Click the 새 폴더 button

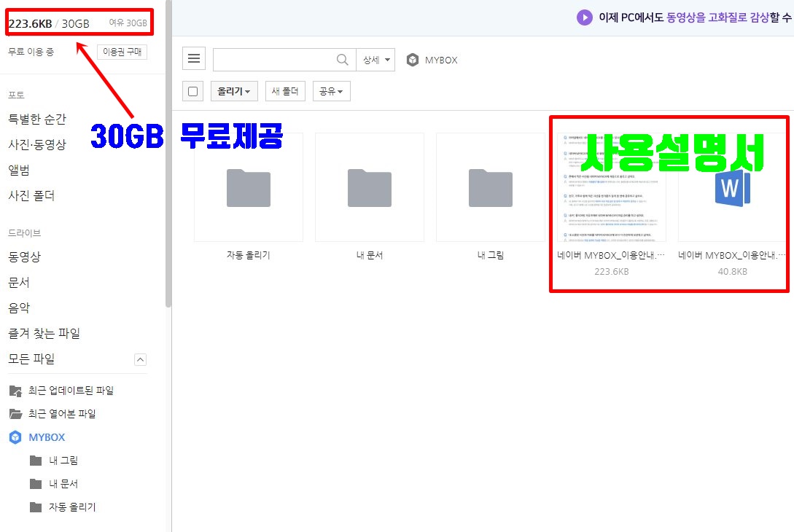(x=285, y=91)
